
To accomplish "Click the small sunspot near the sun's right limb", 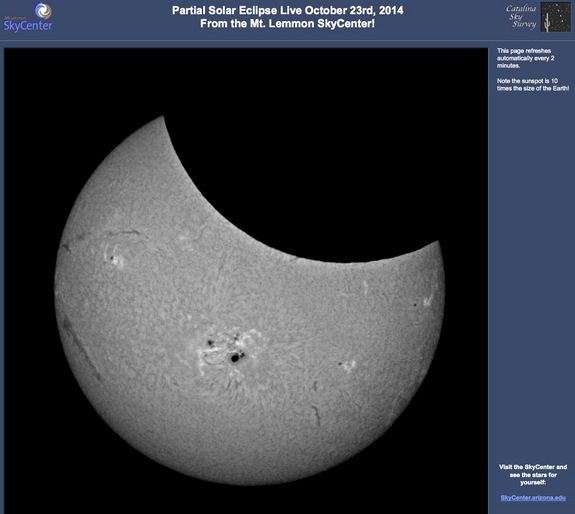I will 415,305.
